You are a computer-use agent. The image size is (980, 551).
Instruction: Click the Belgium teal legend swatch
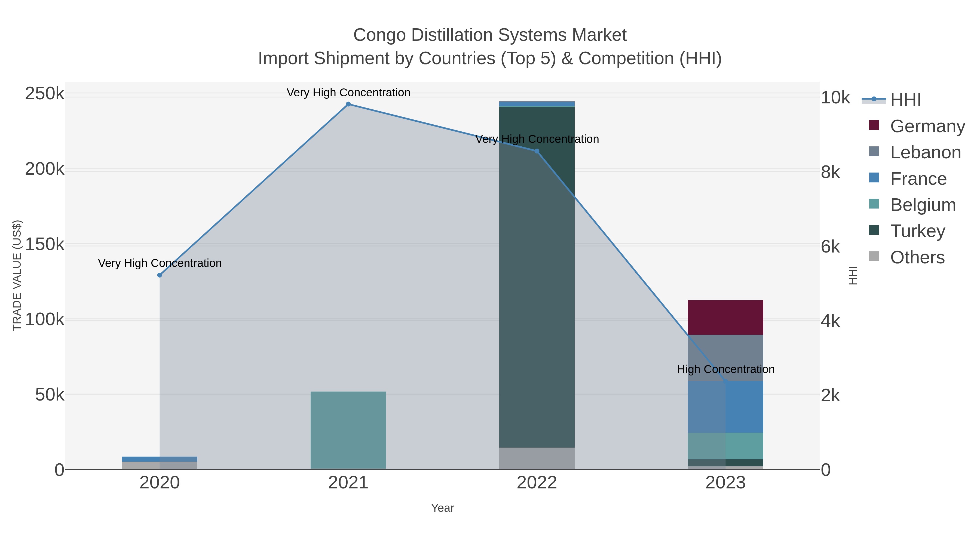coord(874,204)
